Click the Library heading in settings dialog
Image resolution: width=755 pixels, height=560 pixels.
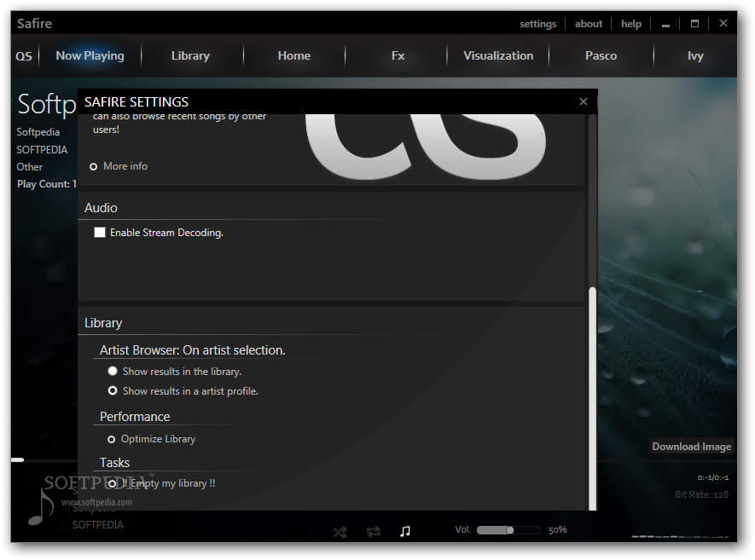tap(103, 323)
